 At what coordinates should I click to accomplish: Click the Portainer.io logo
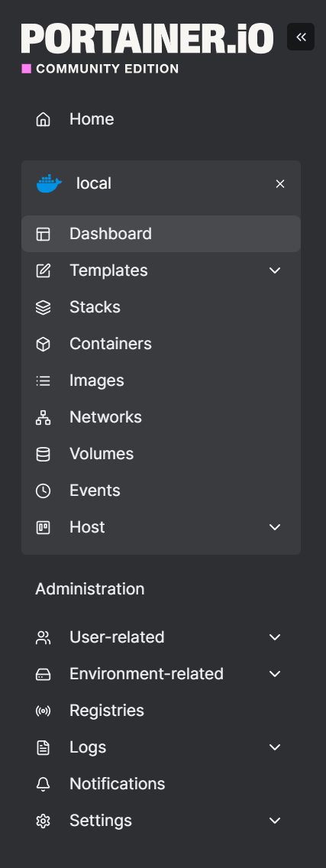coord(147,38)
